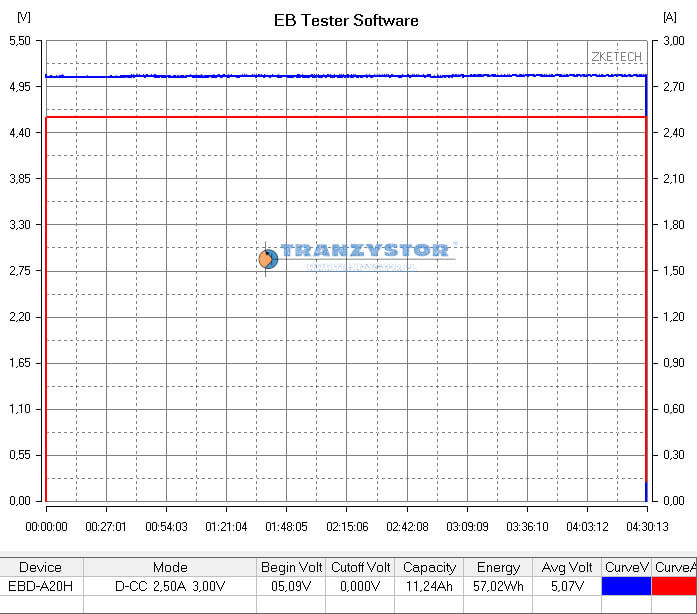Click the 2,40 current axis label
The height and width of the screenshot is (614, 697).
pyautogui.click(x=674, y=132)
